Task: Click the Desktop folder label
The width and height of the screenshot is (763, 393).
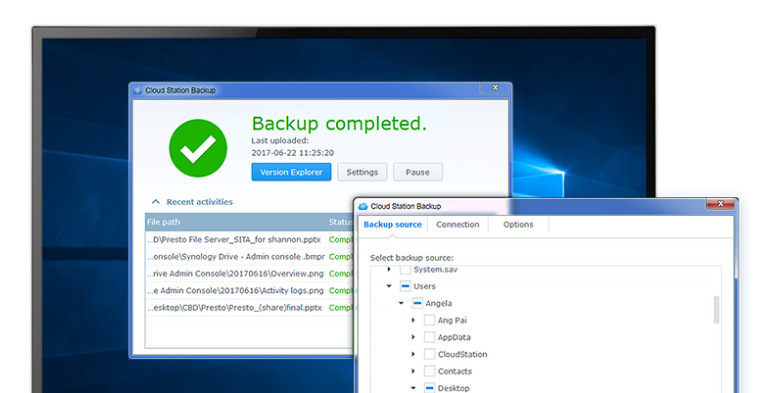Action: pyautogui.click(x=454, y=388)
